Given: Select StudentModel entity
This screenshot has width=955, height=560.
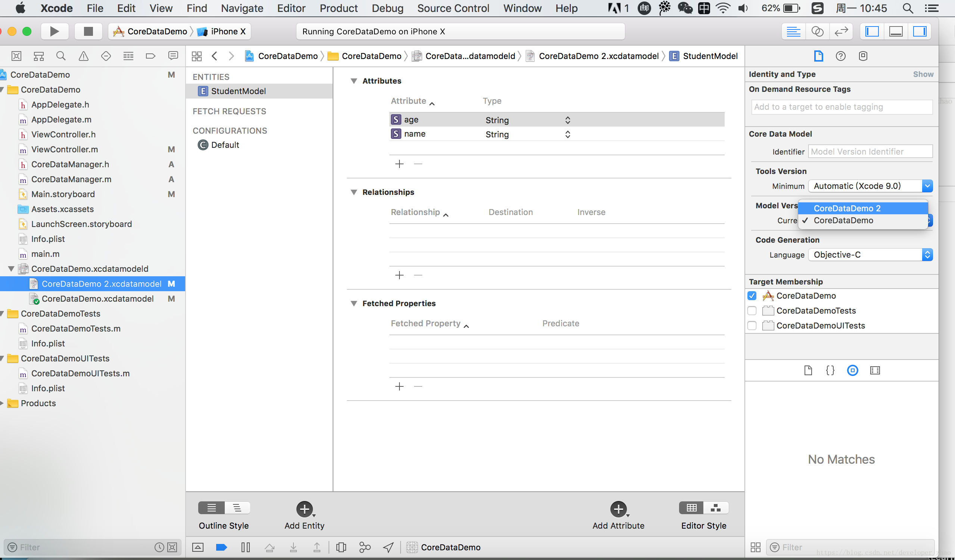Looking at the screenshot, I should (259, 91).
